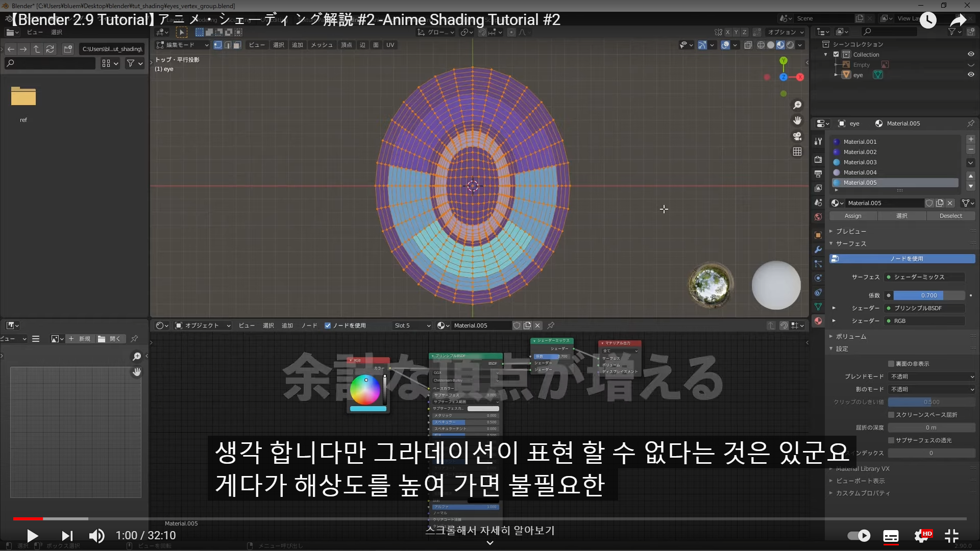This screenshot has width=980, height=551.
Task: Enable the 裏面の非表示 checkbox
Action: (x=891, y=364)
